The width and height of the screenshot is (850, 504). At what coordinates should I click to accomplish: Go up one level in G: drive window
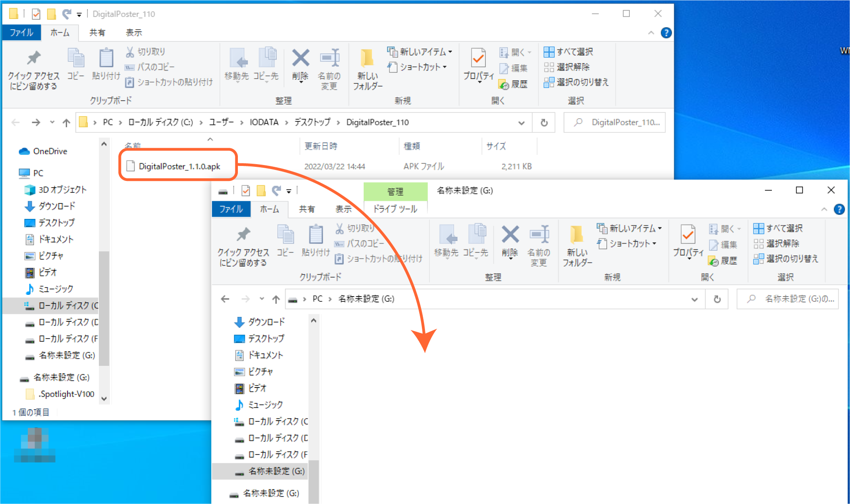point(276,299)
